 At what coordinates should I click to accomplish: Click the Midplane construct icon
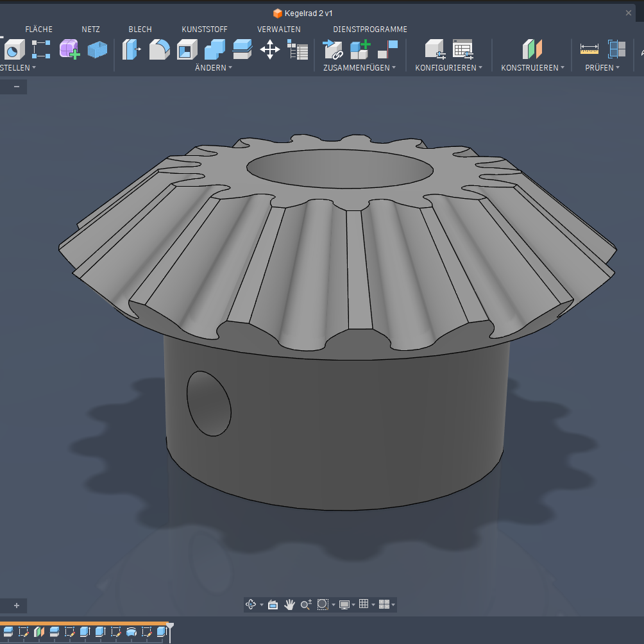pyautogui.click(x=532, y=49)
